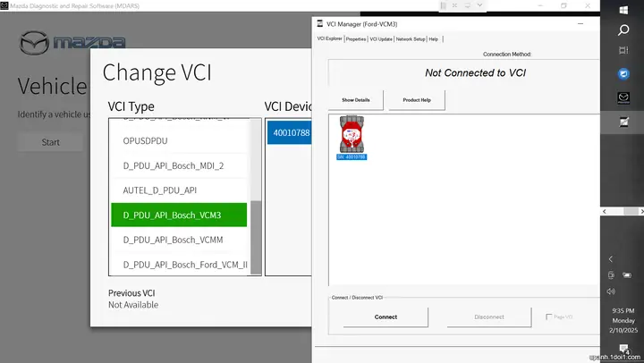Open the VCI Update tab
644x363 pixels.
[x=381, y=39]
